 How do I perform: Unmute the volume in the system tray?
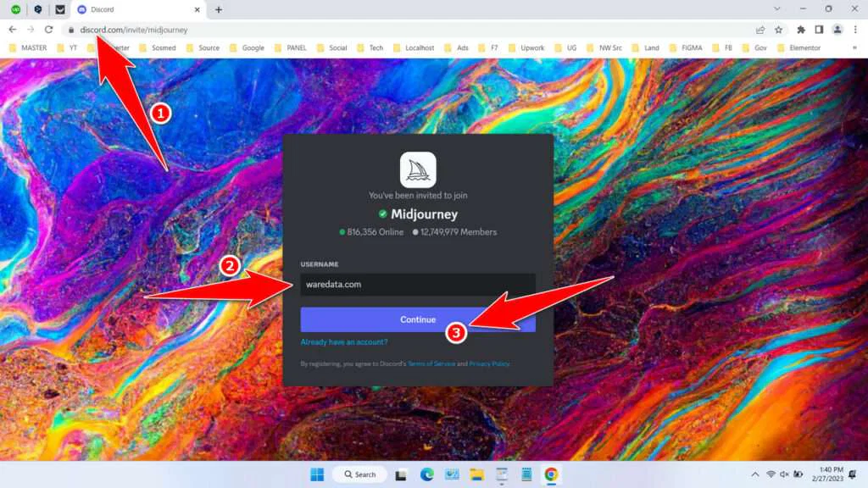[785, 474]
